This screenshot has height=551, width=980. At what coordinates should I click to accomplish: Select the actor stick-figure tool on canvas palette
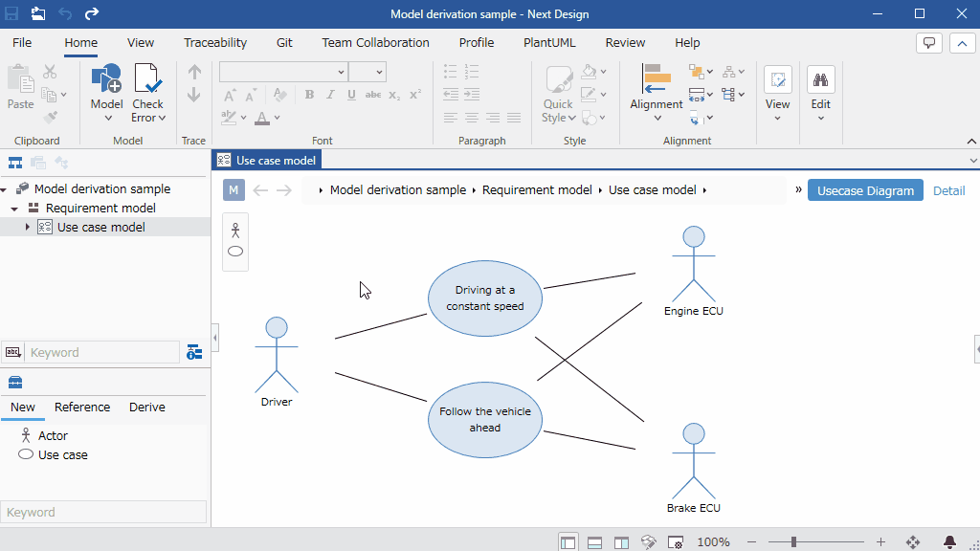(x=235, y=231)
